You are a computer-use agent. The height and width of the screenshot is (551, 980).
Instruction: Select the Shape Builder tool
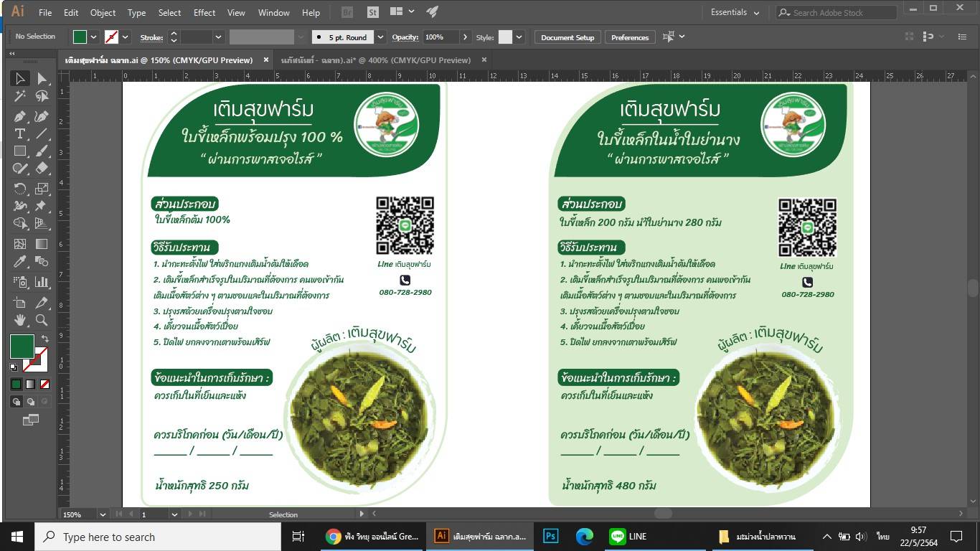click(20, 223)
